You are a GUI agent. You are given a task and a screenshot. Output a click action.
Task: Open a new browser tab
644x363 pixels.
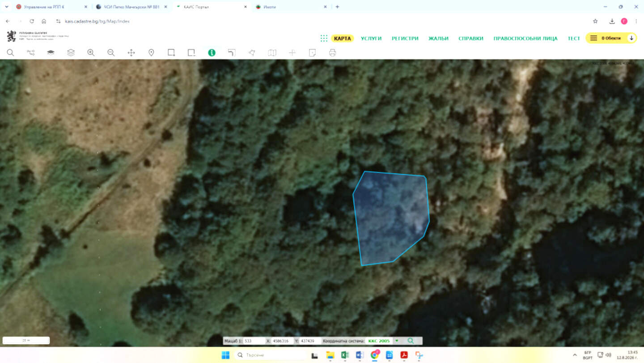pyautogui.click(x=337, y=7)
